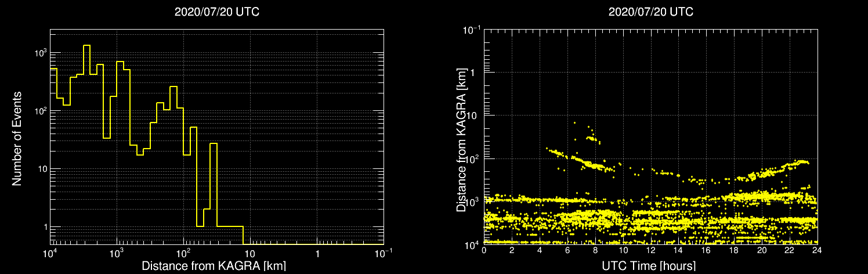Viewport: 868px width, 274px height.
Task: Click the scatter plot's x-axis tick label 22
Action: [x=789, y=251]
